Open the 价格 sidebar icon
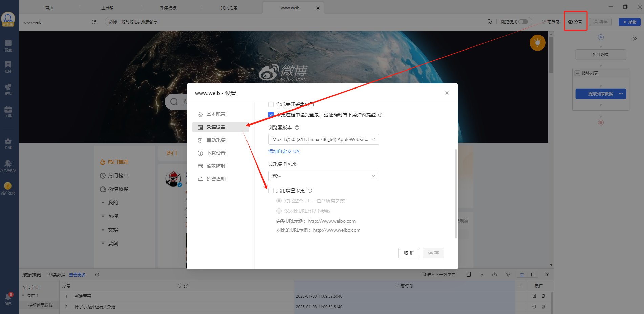Screen dimensions: 644x314 [x=8, y=143]
